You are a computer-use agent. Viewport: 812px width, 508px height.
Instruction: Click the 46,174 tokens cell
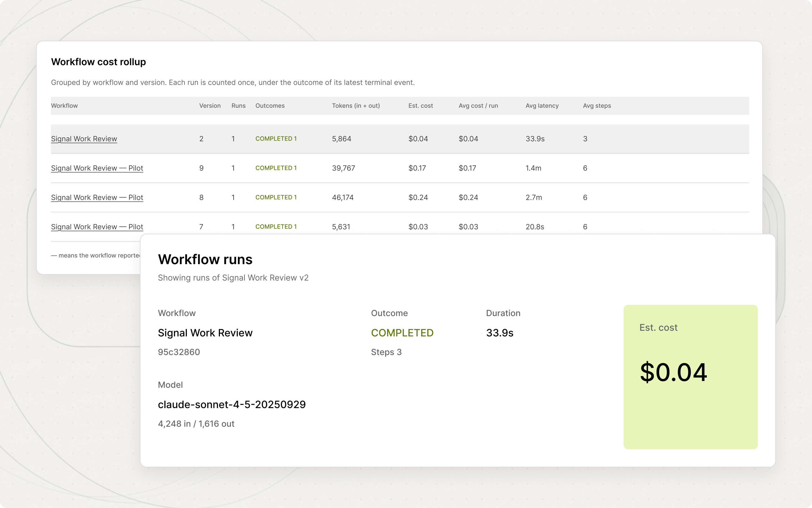343,198
